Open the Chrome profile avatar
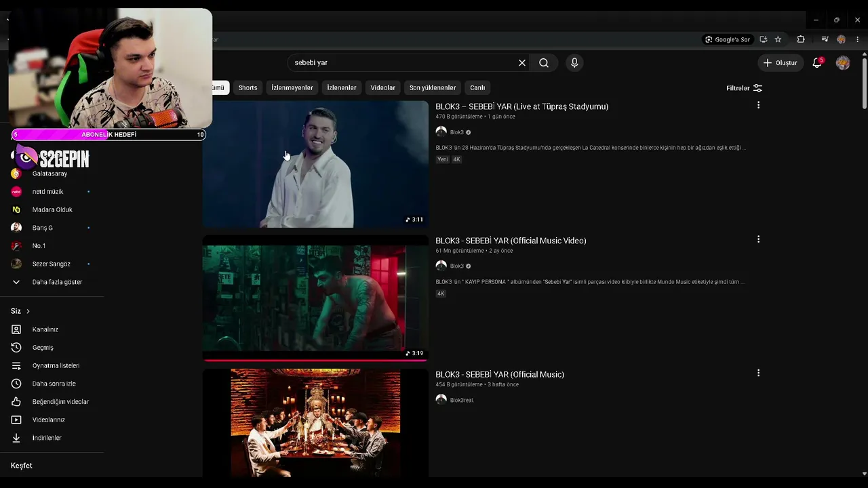 [842, 39]
